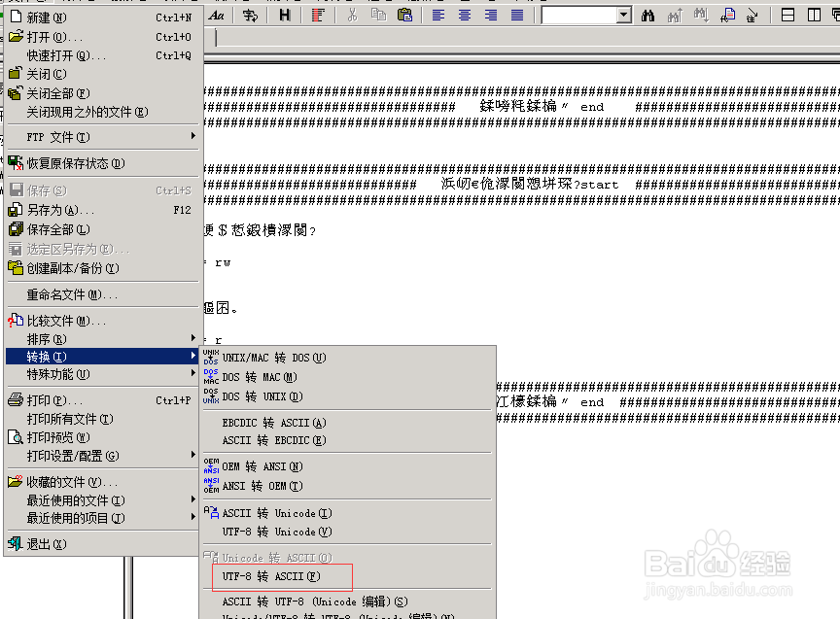Viewport: 840px width, 619px height.
Task: Align text right toolbar icon
Action: coord(491,15)
